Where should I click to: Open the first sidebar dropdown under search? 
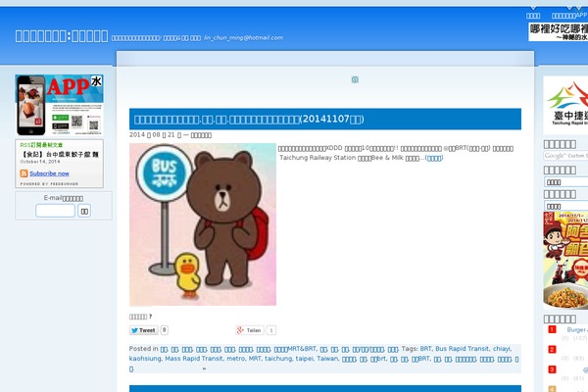[565, 182]
